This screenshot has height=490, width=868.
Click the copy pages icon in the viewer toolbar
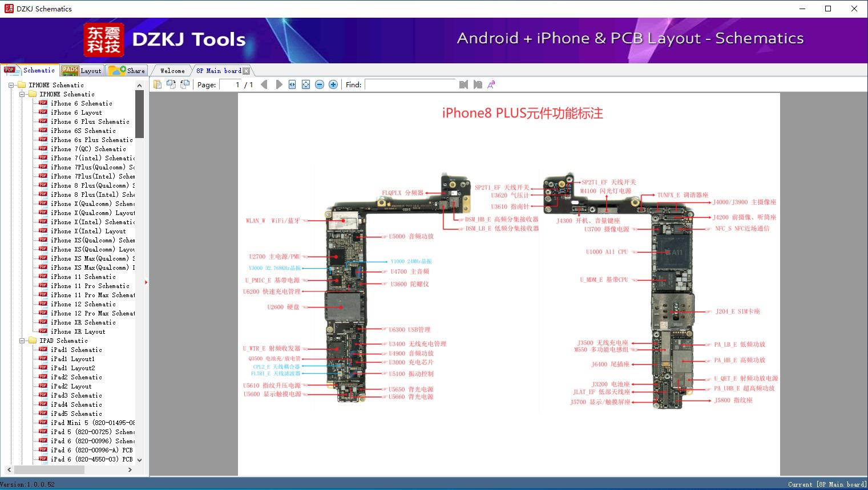(x=158, y=84)
